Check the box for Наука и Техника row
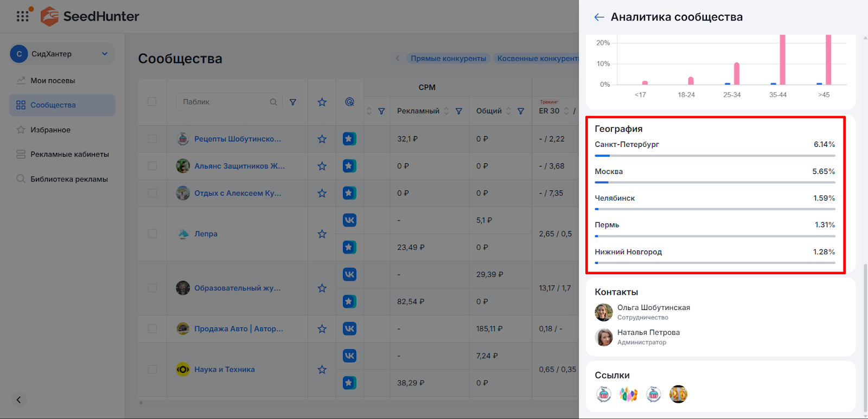The width and height of the screenshot is (868, 419). (x=152, y=370)
